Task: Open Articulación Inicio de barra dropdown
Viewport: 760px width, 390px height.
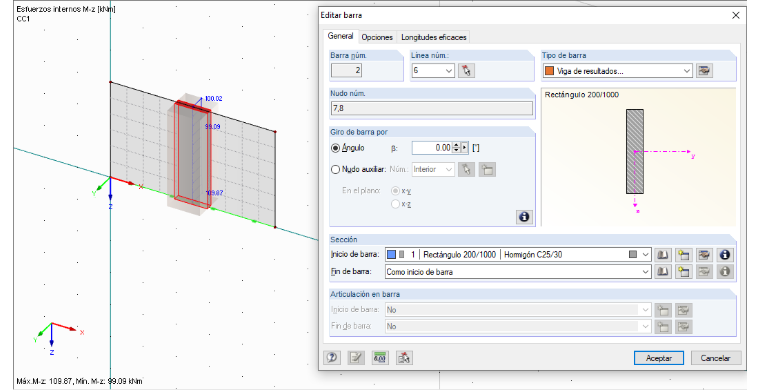Action: pos(518,310)
